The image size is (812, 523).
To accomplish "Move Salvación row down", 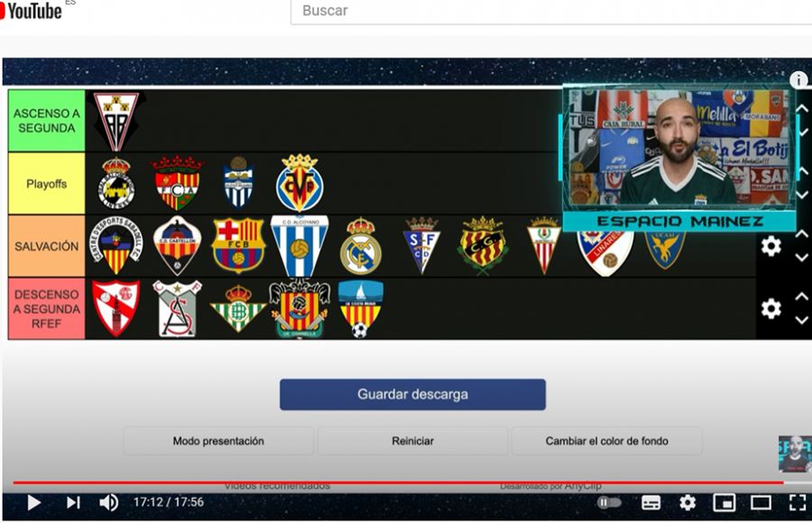I will pos(802,258).
